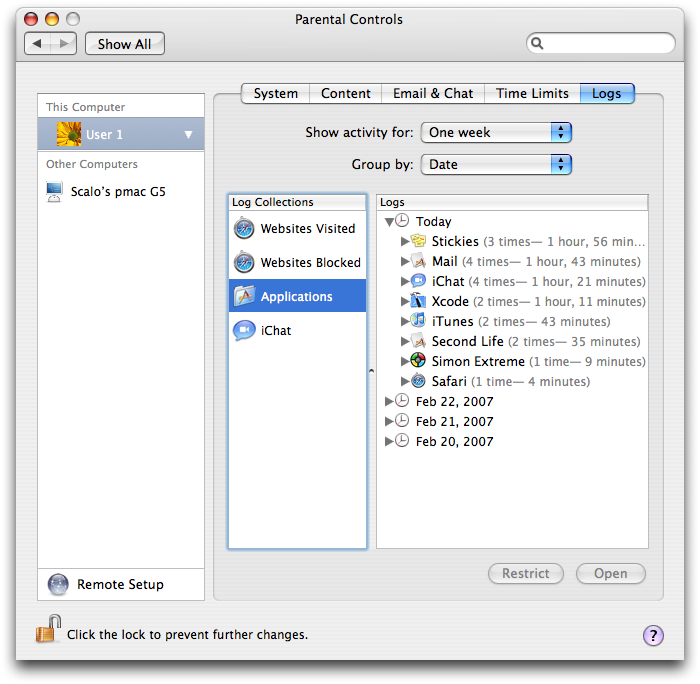Click the Websites Visited Safari icon
Viewport: 700px width, 684px height.
(244, 228)
